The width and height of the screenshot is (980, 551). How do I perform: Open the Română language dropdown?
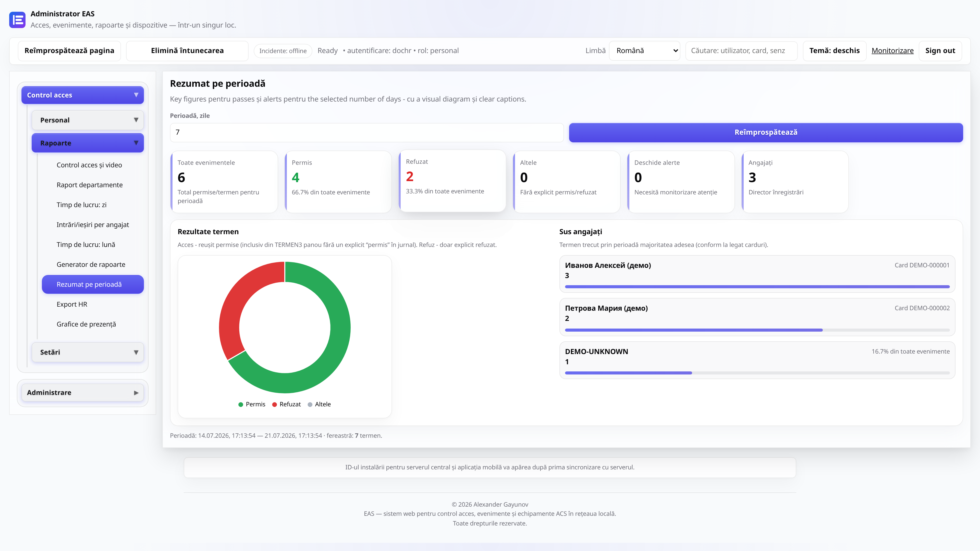click(x=644, y=51)
